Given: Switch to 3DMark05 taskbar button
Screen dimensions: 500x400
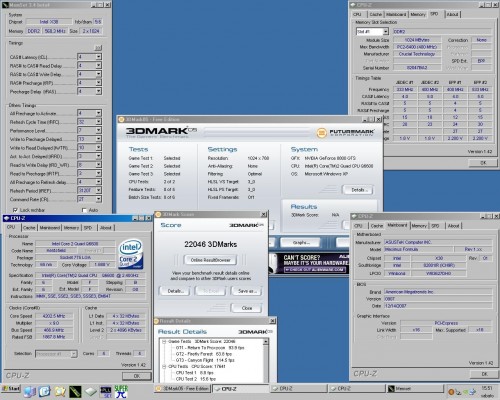Looking at the screenshot, I should pos(182,389).
